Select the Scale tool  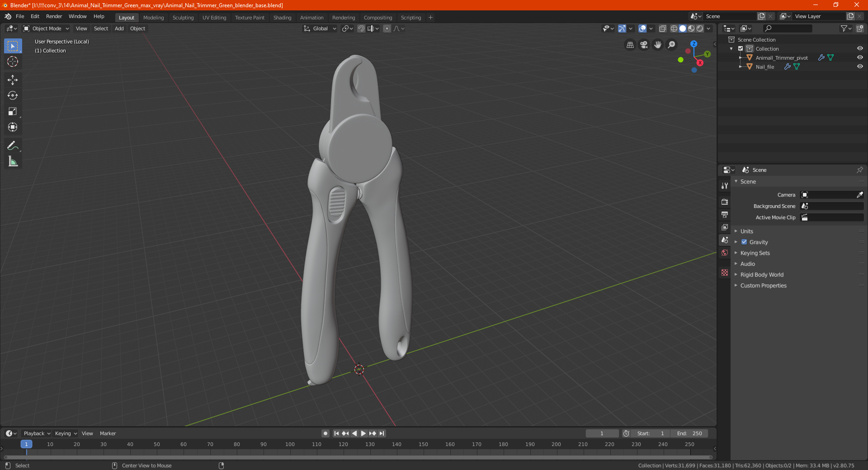coord(13,111)
